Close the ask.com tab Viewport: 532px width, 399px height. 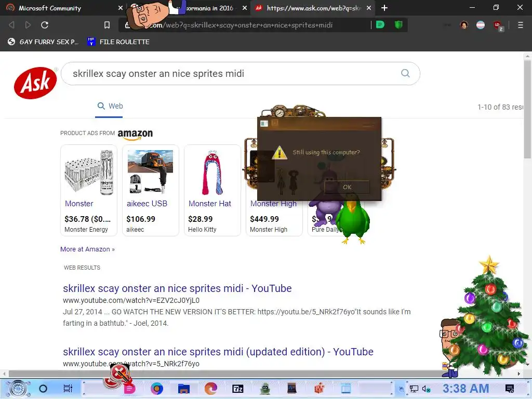(369, 8)
